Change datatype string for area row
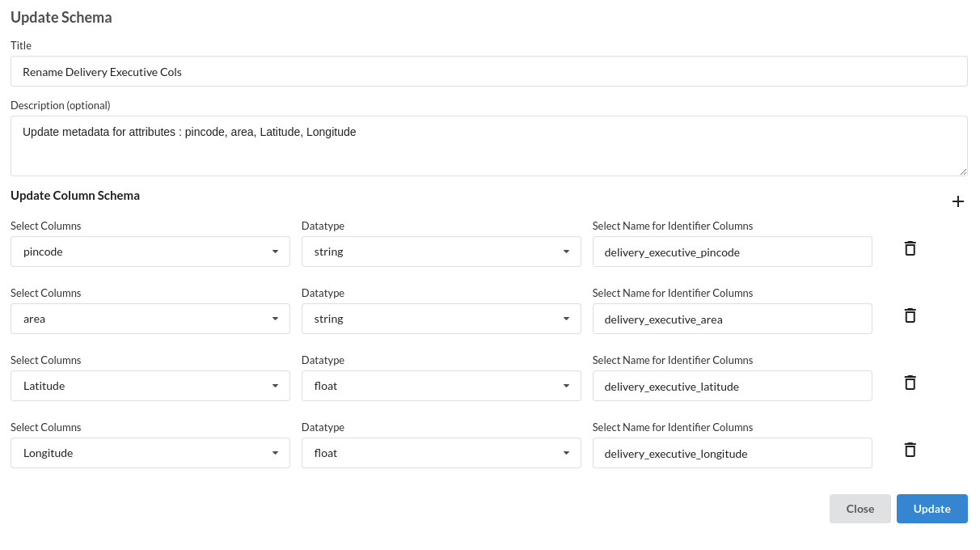980x550 pixels. pyautogui.click(x=441, y=319)
